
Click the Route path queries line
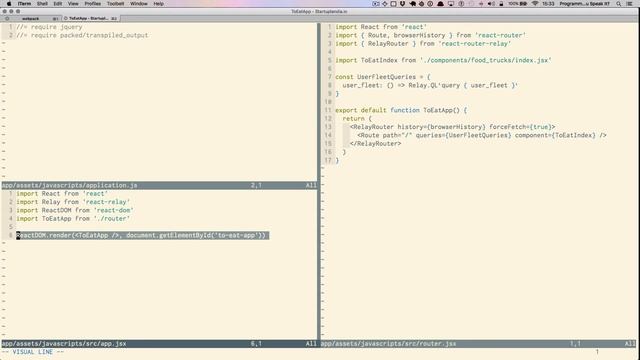(x=482, y=135)
